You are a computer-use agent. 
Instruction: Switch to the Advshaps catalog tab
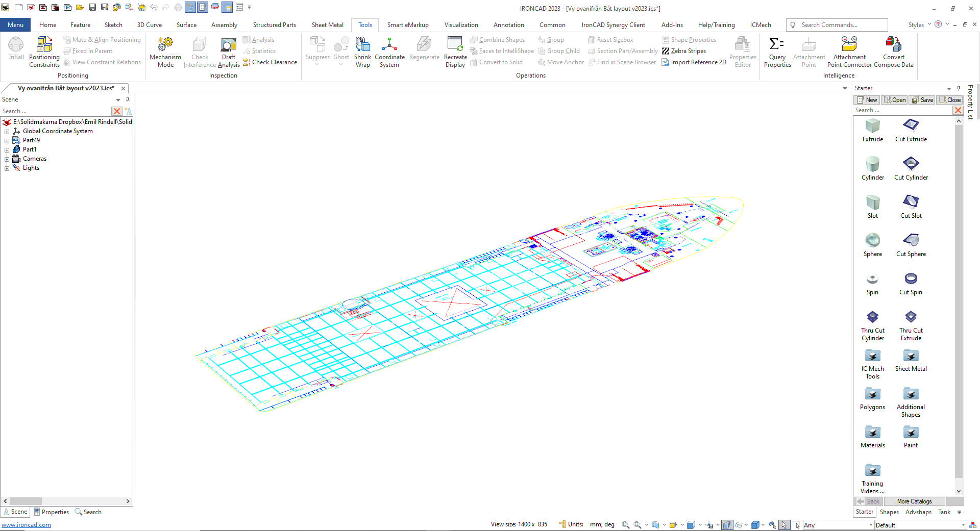point(918,512)
